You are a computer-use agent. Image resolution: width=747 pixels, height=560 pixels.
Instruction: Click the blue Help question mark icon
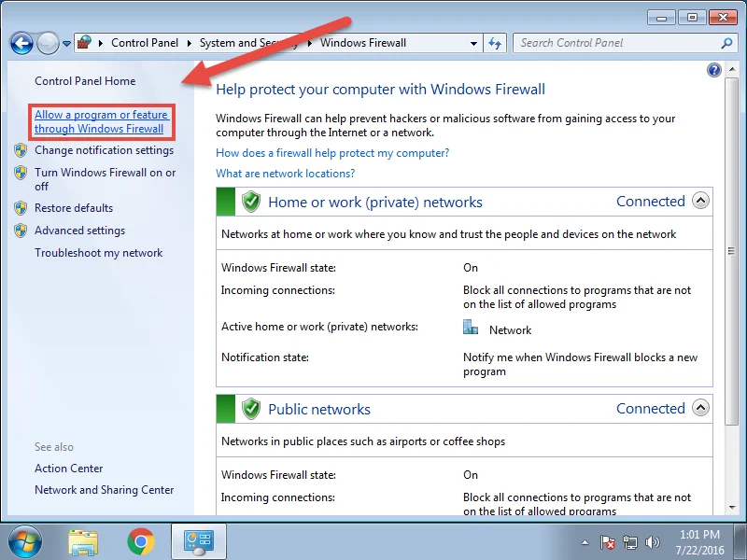[x=714, y=70]
